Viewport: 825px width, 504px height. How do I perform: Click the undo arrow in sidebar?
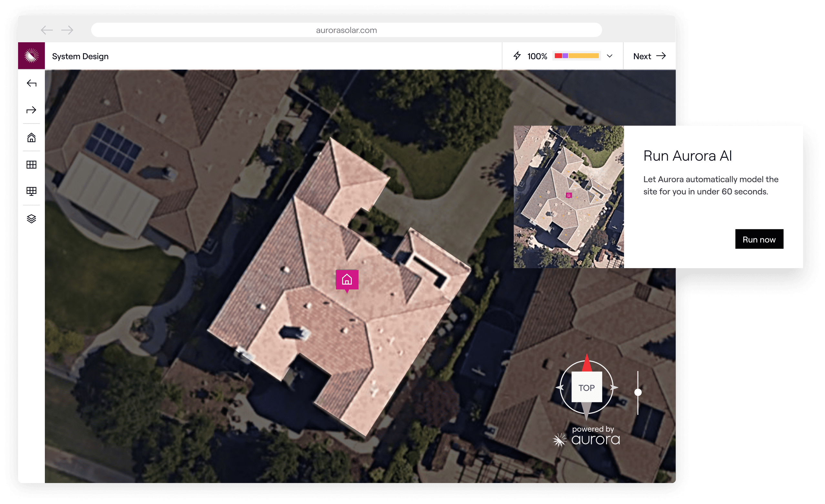(x=32, y=83)
